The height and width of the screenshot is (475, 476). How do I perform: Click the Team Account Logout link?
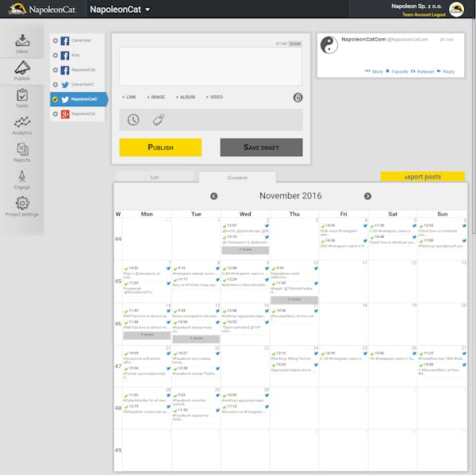pyautogui.click(x=424, y=14)
